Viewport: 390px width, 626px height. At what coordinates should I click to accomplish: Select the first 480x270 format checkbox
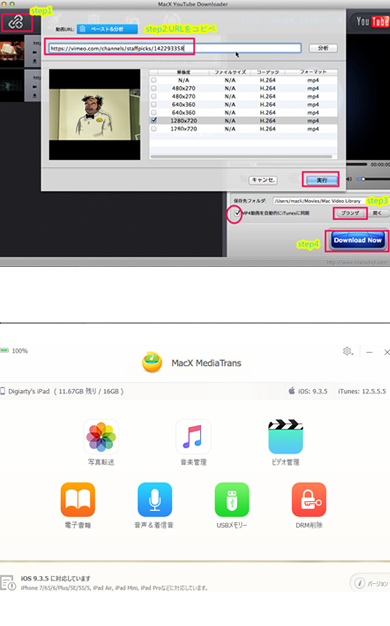pos(154,88)
